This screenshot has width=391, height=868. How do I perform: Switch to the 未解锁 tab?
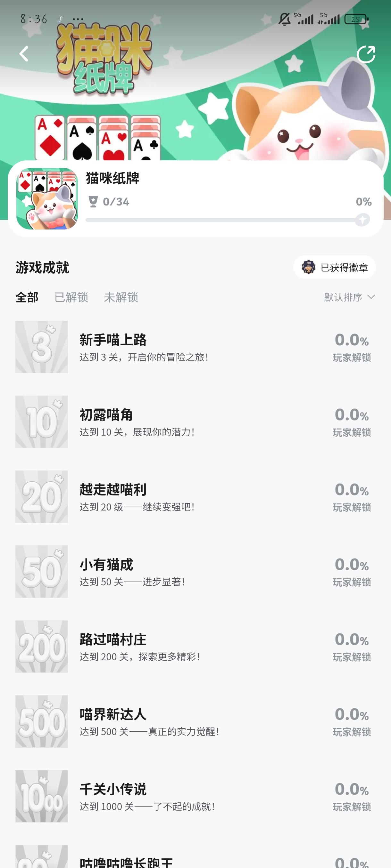click(x=121, y=297)
